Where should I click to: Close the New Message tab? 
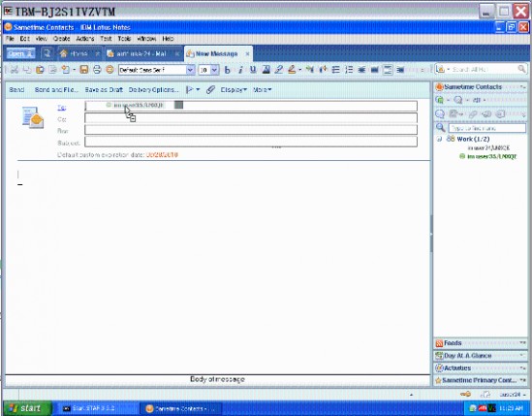tap(247, 53)
